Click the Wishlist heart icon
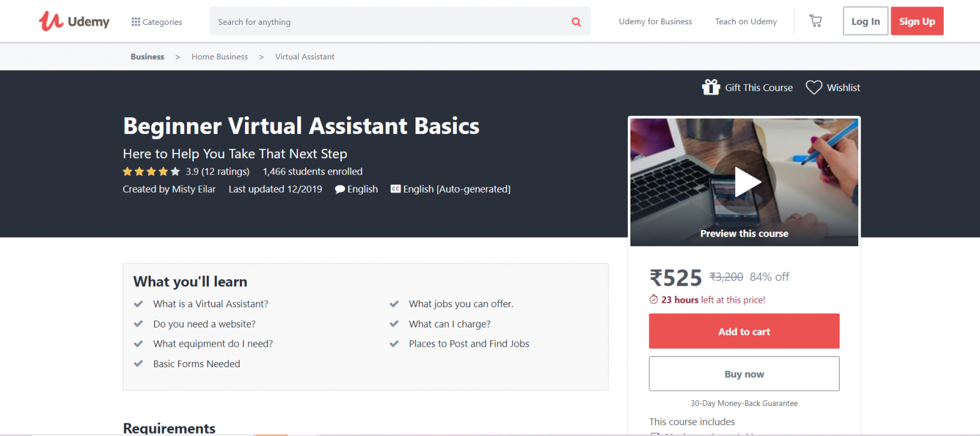 point(813,87)
